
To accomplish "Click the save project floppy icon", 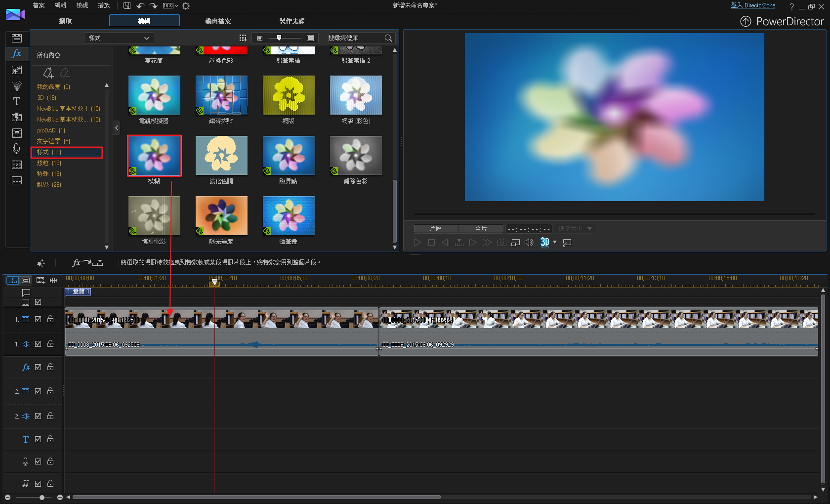I will [127, 6].
